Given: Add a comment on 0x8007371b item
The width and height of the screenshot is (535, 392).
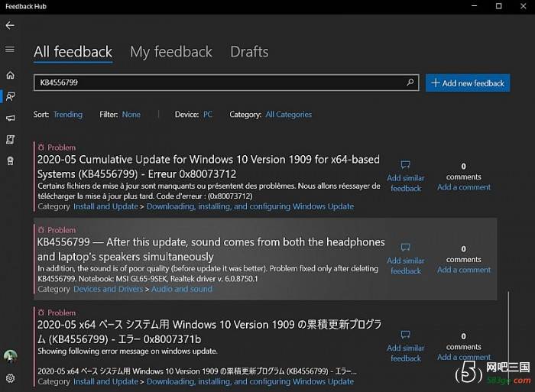Looking at the screenshot, I should [464, 357].
